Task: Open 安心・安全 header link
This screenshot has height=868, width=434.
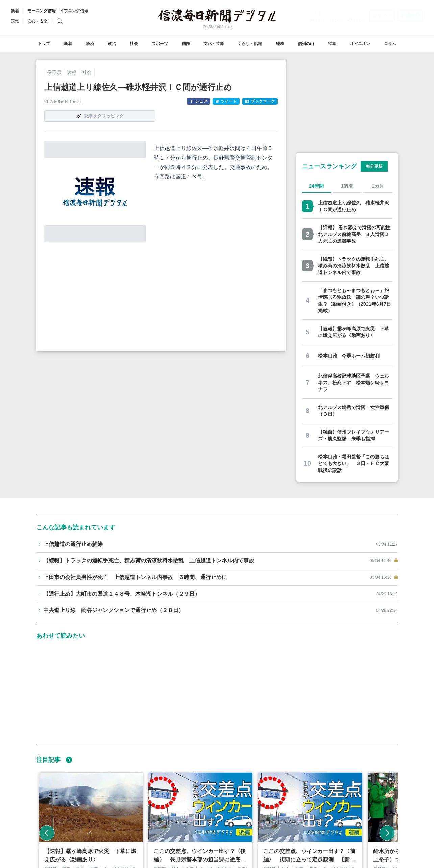Action: pyautogui.click(x=38, y=21)
